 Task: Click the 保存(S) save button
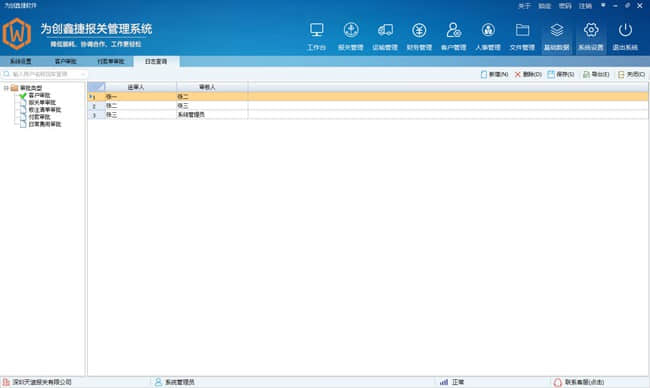pos(561,75)
